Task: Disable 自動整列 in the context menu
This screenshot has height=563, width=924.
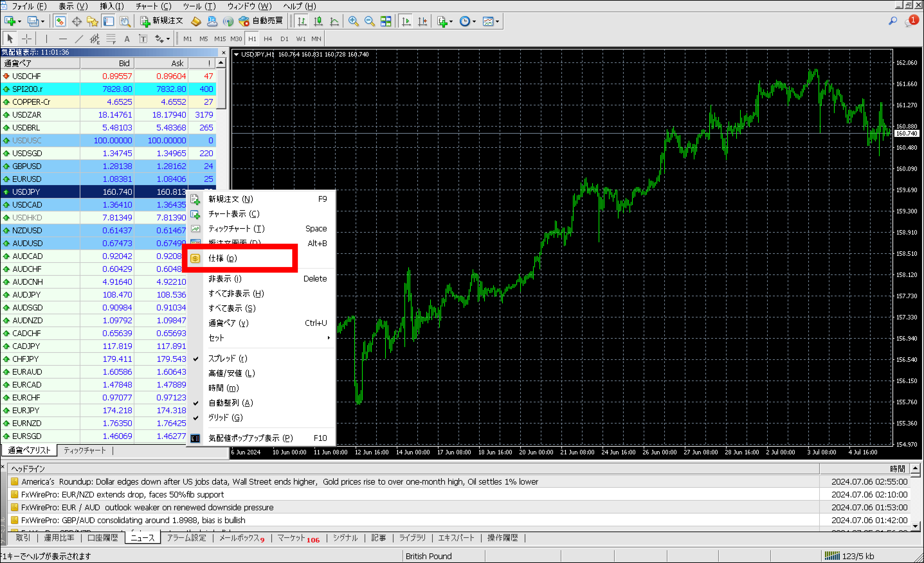Action: (232, 403)
